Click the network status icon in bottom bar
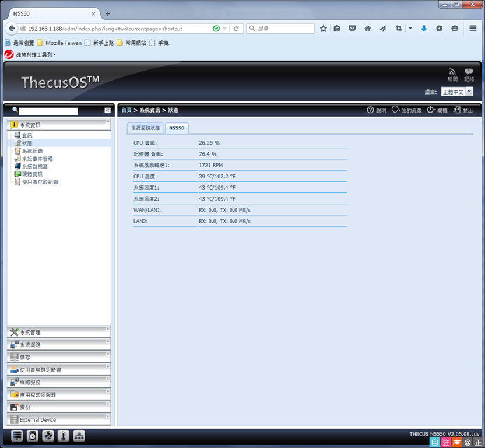The height and width of the screenshot is (448, 485). tap(79, 436)
